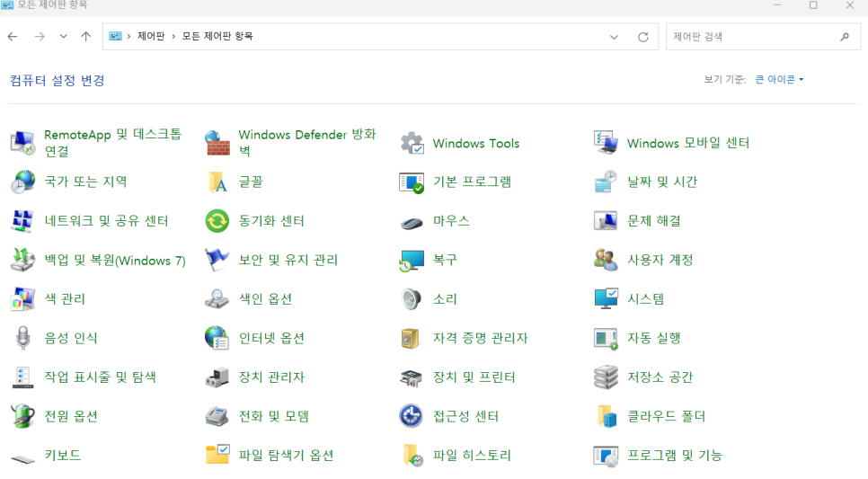Click the 보안 및 유지 관리 flag icon
The height and width of the screenshot is (479, 868).
tap(217, 260)
